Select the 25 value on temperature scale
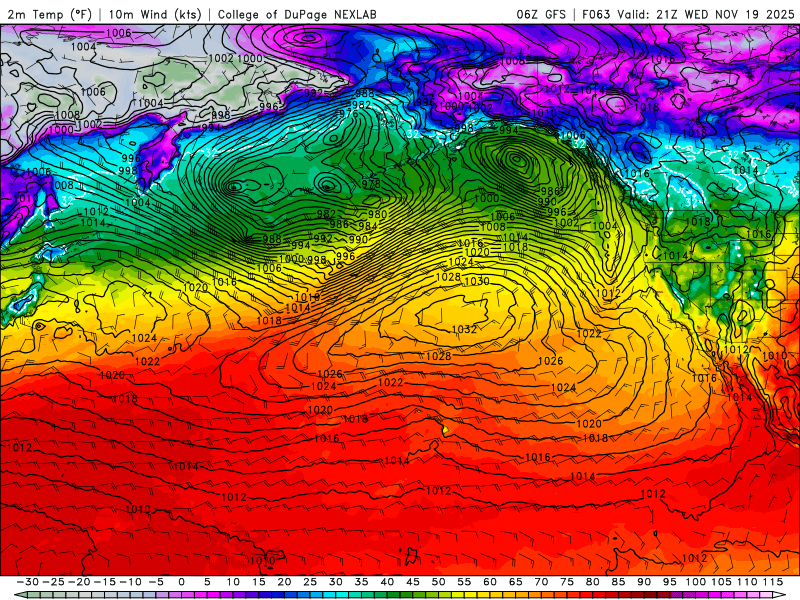800x600 pixels. point(310,582)
